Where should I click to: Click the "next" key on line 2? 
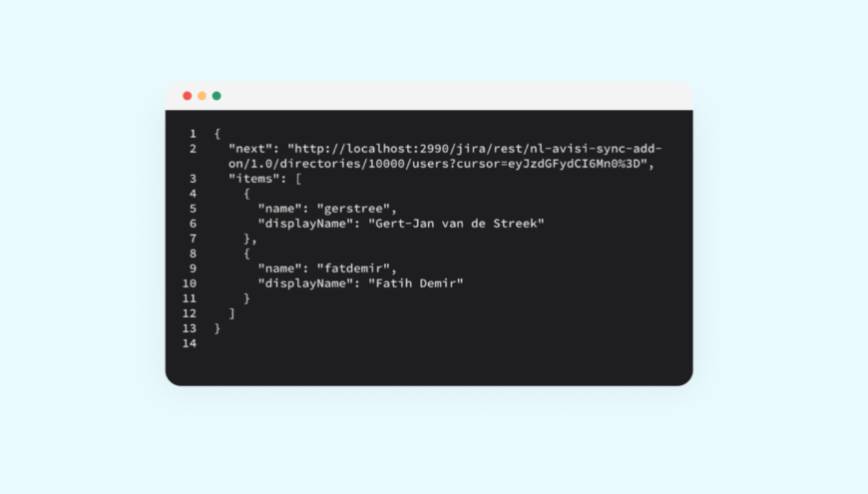tap(250, 149)
